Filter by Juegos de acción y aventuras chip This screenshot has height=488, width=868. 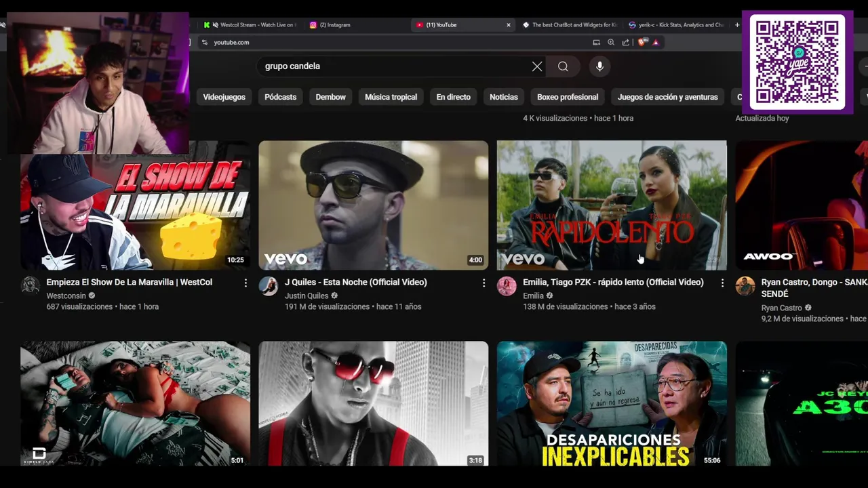click(668, 97)
